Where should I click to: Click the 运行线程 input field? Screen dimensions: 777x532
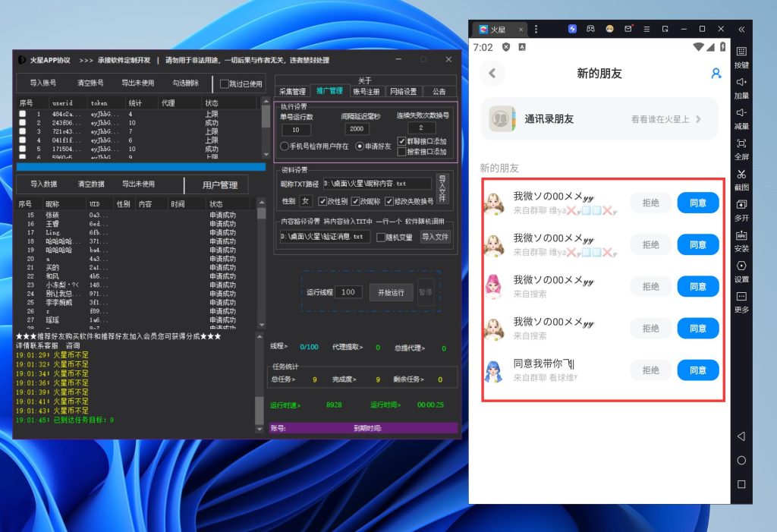pos(348,292)
